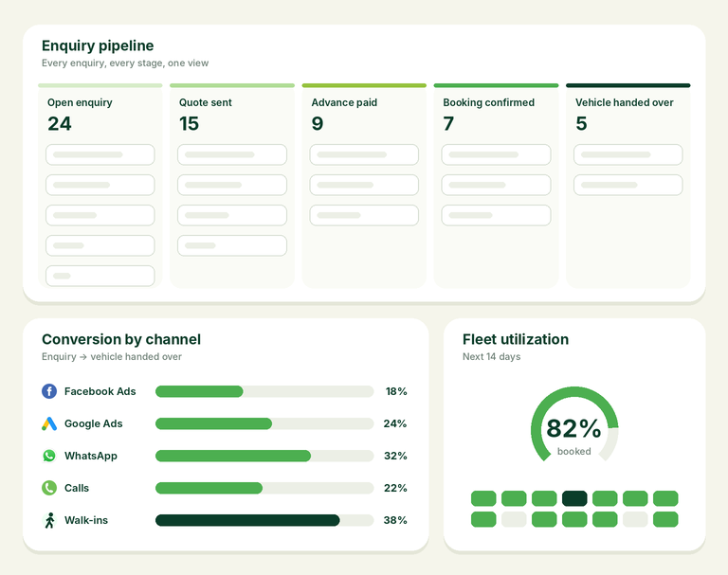Click the WhatsApp channel icon

49,456
